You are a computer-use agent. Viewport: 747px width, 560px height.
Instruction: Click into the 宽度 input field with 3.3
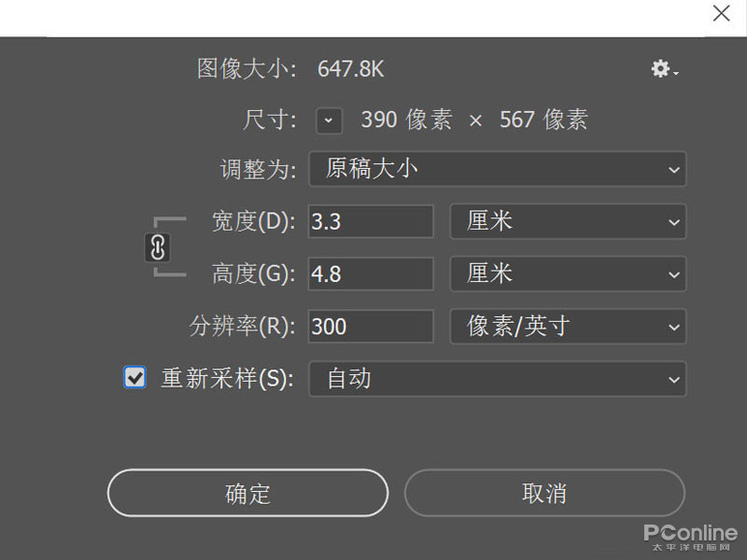[x=371, y=221]
